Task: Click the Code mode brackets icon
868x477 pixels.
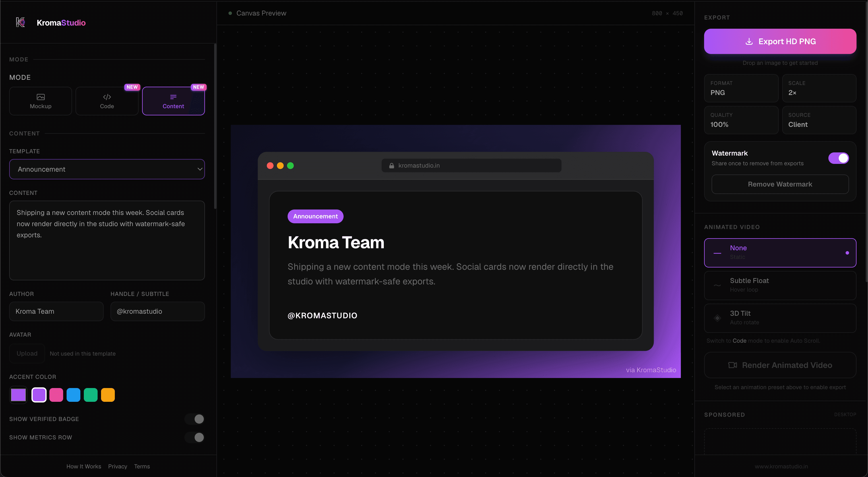Action: tap(107, 97)
